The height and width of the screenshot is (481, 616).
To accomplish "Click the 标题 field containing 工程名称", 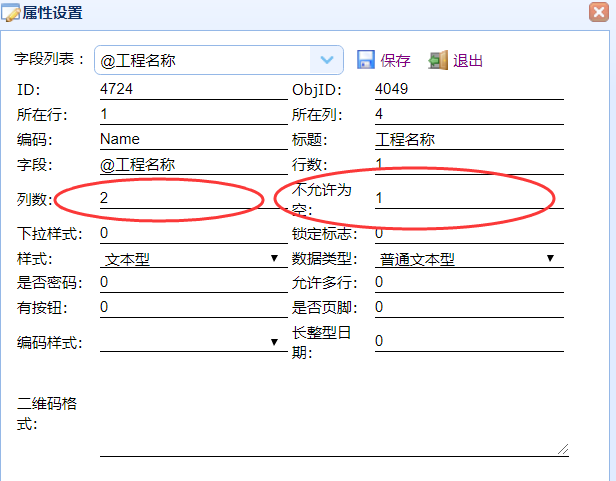I will 469,139.
